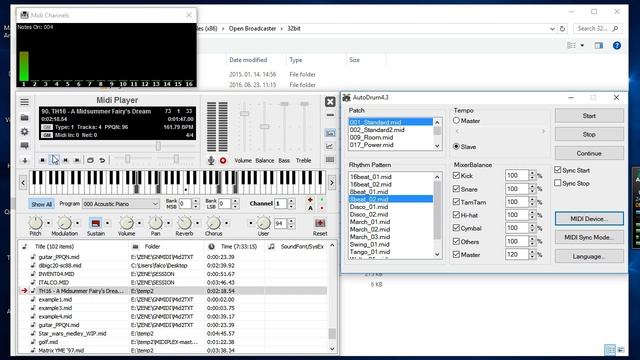This screenshot has width=640, height=360.
Task: Increase the Channel number stepper
Action: click(291, 201)
